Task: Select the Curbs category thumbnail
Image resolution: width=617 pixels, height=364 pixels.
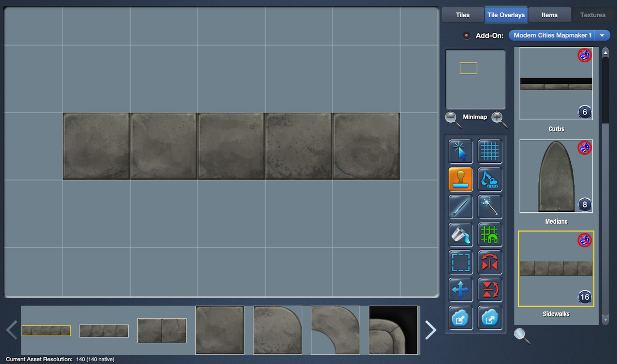Action: pyautogui.click(x=556, y=83)
